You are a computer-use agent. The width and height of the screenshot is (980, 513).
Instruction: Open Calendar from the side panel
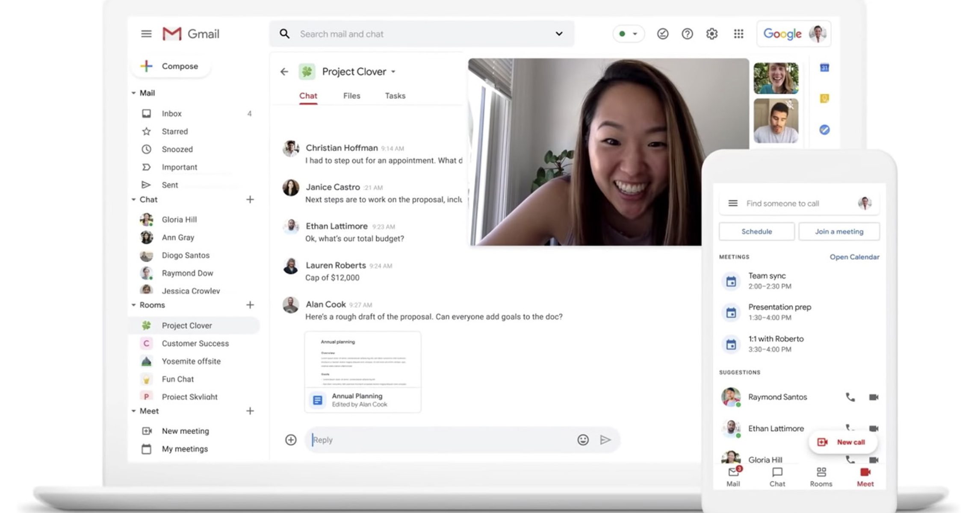tap(824, 68)
